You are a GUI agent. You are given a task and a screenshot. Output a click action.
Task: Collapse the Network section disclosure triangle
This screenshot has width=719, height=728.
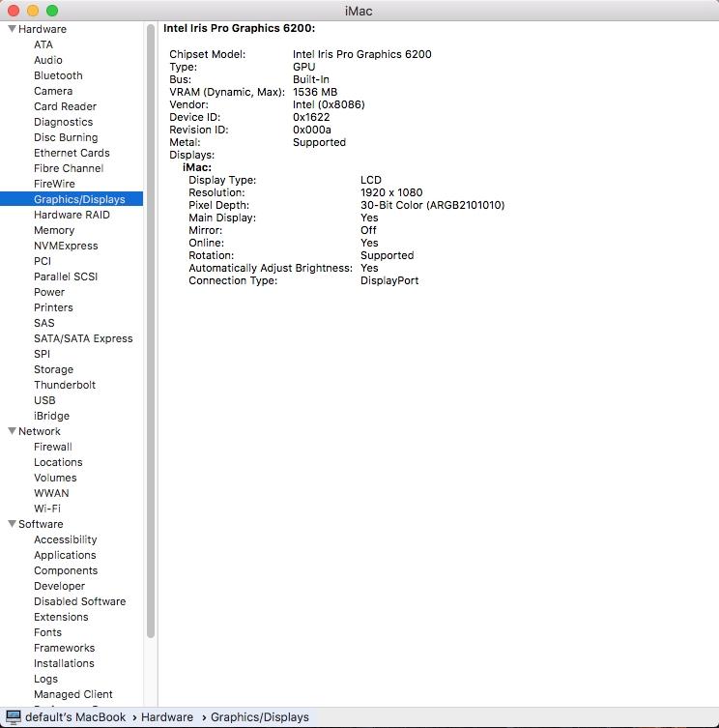12,431
